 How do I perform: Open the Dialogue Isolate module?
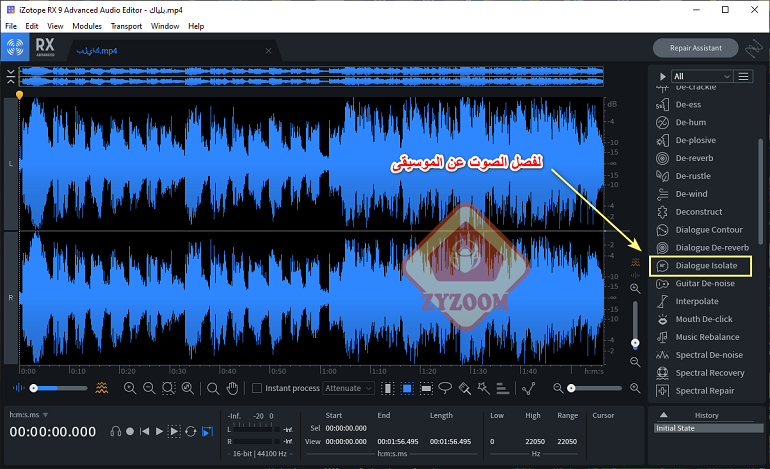tap(701, 266)
